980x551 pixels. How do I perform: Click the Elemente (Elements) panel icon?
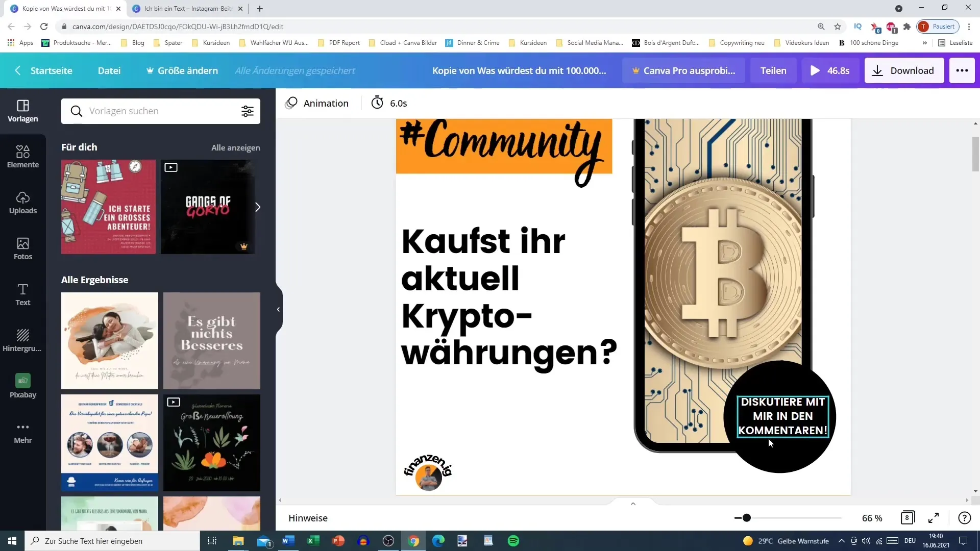(22, 157)
